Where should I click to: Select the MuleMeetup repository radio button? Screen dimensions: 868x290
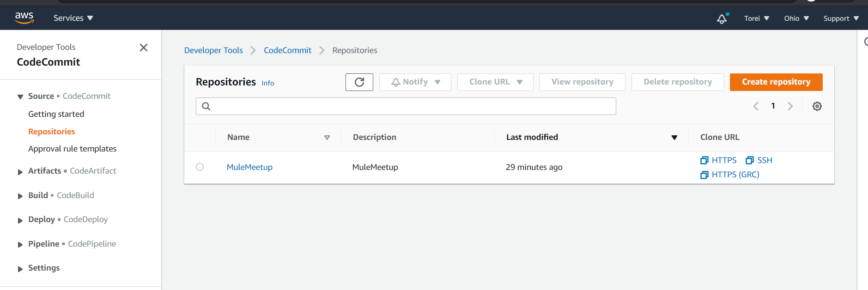(x=200, y=167)
